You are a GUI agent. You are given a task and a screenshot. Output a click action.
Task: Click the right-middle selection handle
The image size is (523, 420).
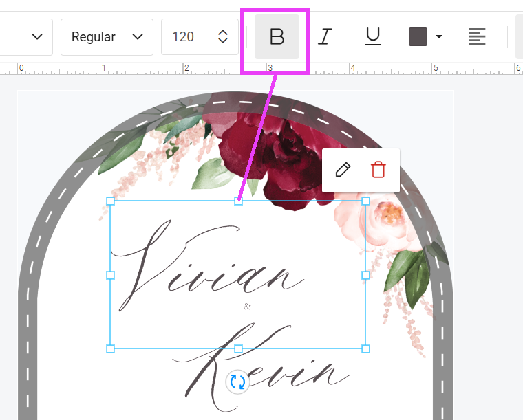point(365,275)
